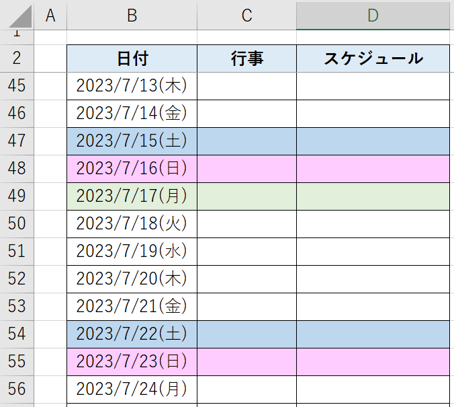The image size is (454, 407).
Task: Select column A header
Action: pyautogui.click(x=50, y=15)
